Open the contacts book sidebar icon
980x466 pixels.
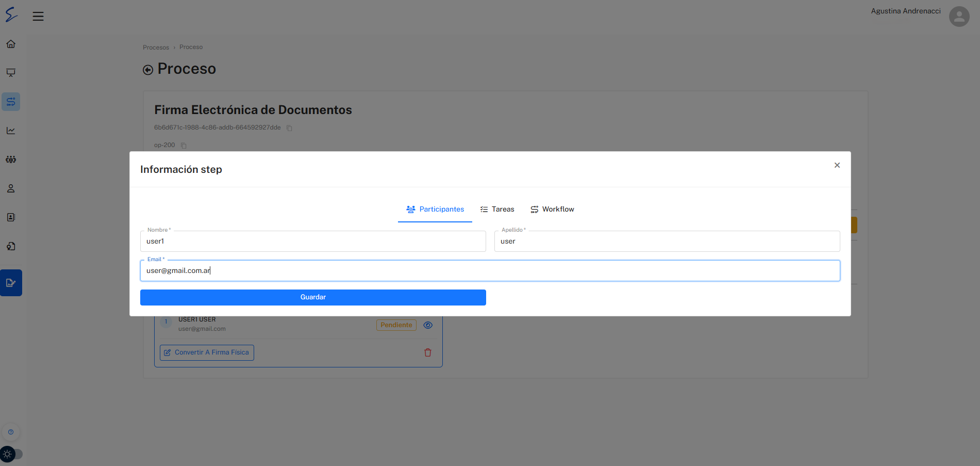coord(11,217)
